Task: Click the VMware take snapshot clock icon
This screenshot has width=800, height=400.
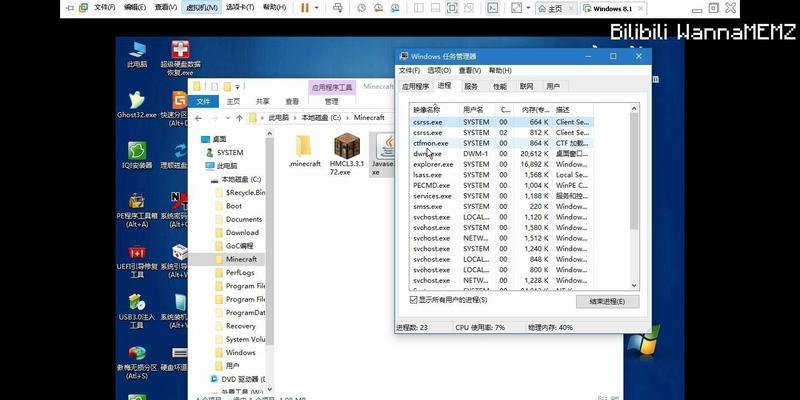Action: (x=362, y=8)
